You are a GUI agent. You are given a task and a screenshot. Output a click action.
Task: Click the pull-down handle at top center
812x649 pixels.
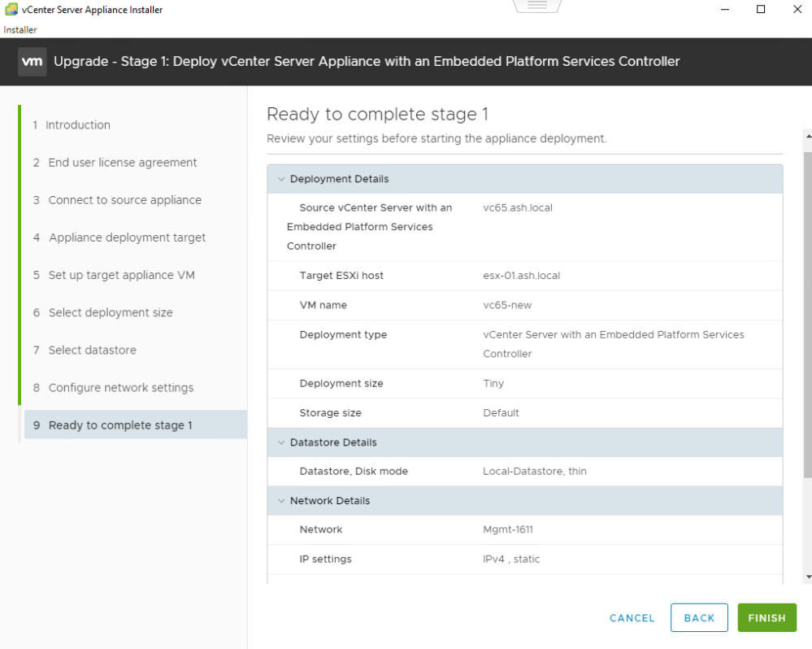(x=537, y=6)
